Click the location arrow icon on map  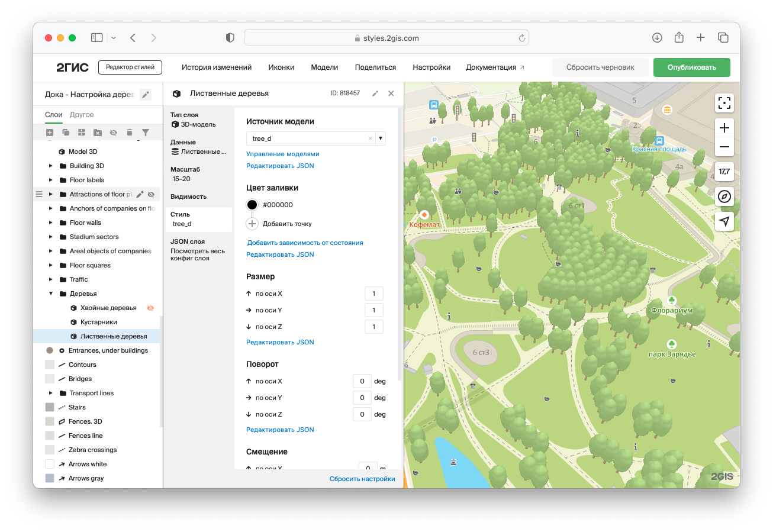click(x=724, y=221)
